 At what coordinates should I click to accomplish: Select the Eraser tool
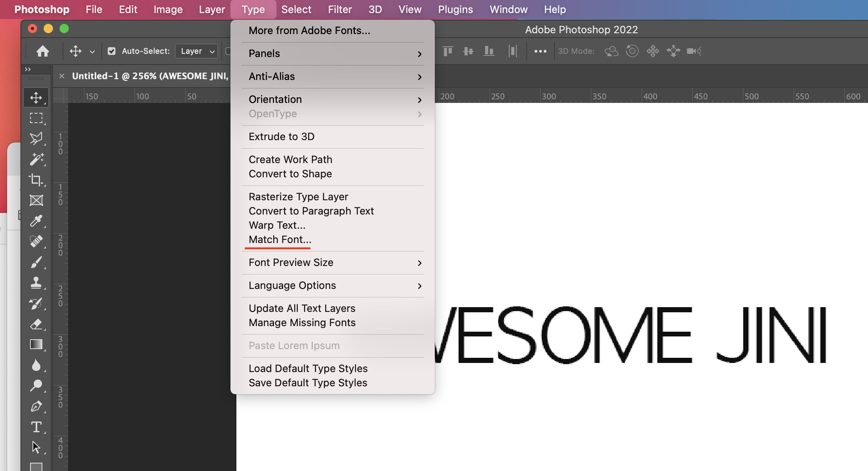36,324
